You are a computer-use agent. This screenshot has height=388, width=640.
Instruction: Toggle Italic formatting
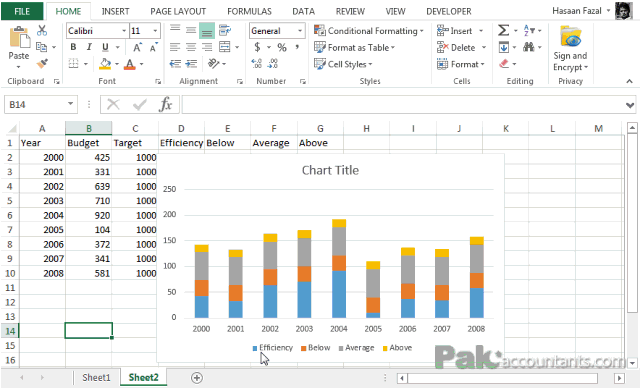click(x=89, y=47)
